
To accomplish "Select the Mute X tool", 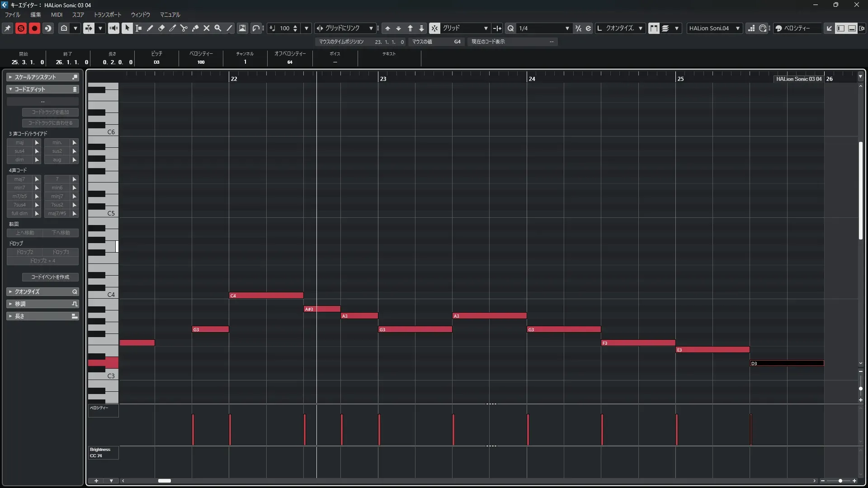I will coord(207,28).
